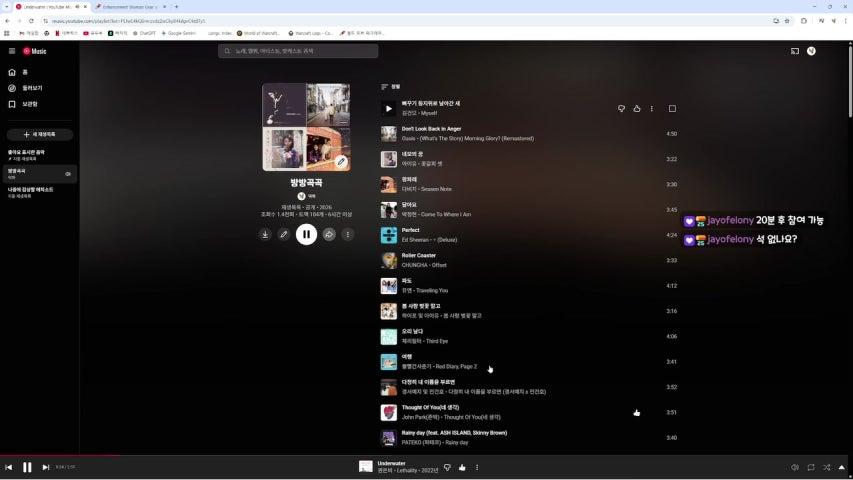Image resolution: width=853 pixels, height=480 pixels.
Task: Open the Library section in sidebar
Action: (x=12, y=104)
